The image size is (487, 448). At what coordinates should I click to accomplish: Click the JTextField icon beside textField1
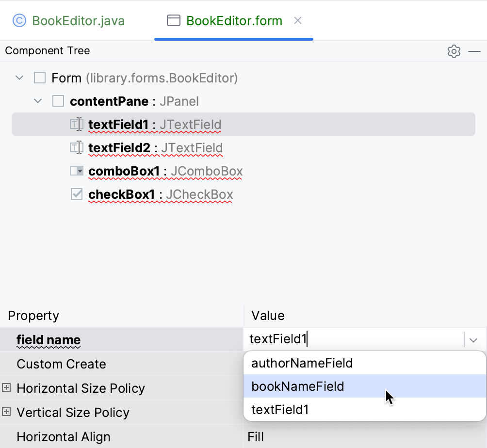[x=76, y=124]
